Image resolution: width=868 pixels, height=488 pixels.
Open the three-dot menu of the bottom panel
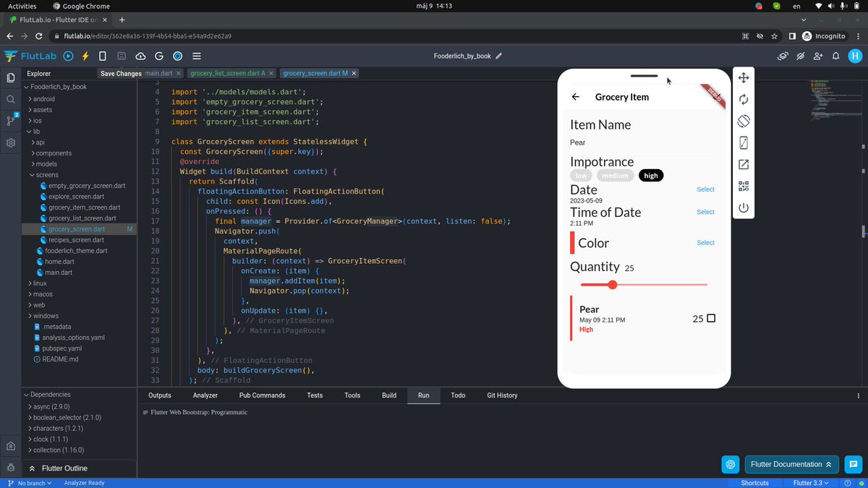859,395
